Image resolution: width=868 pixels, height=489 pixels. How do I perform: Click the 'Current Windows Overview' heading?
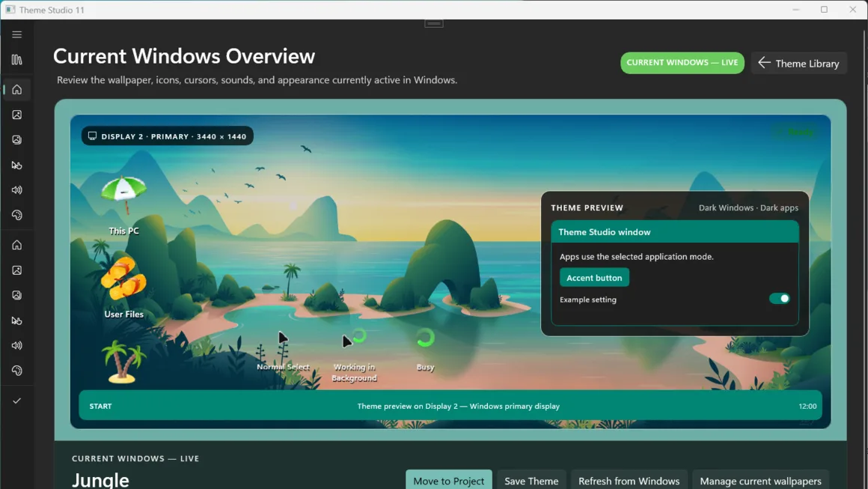point(184,56)
